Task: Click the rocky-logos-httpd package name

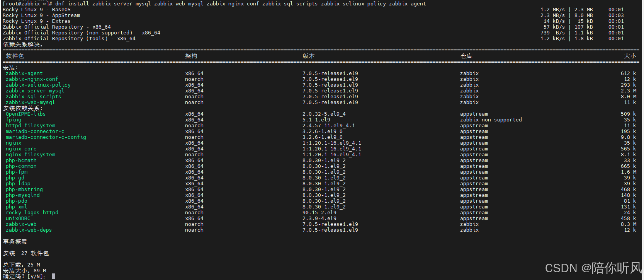Action: (32, 212)
